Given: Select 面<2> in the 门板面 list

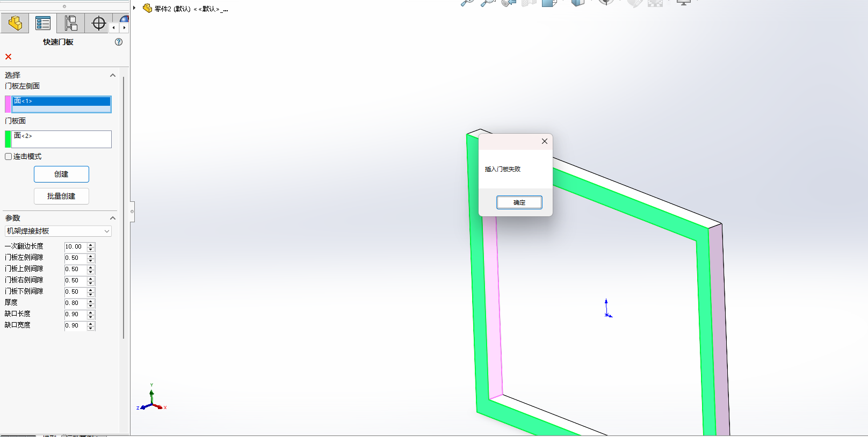Looking at the screenshot, I should pos(61,136).
